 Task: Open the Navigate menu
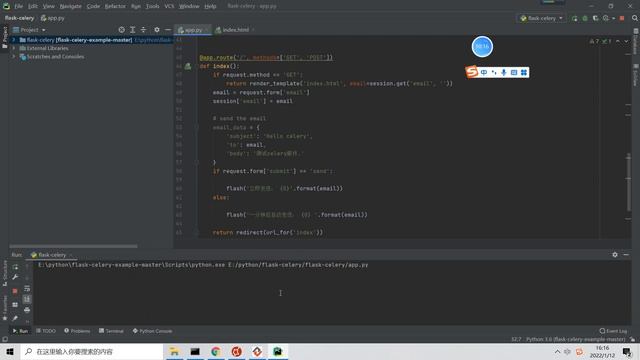pyautogui.click(x=71, y=6)
